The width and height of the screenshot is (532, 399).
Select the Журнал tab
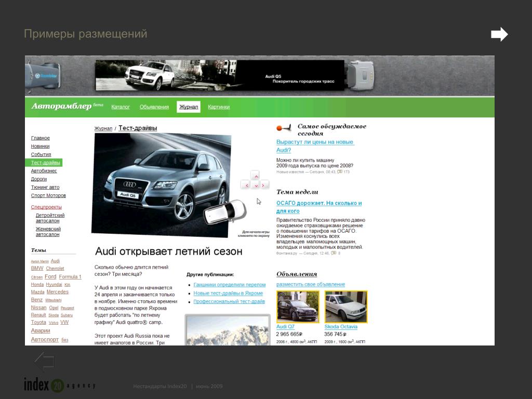point(189,107)
